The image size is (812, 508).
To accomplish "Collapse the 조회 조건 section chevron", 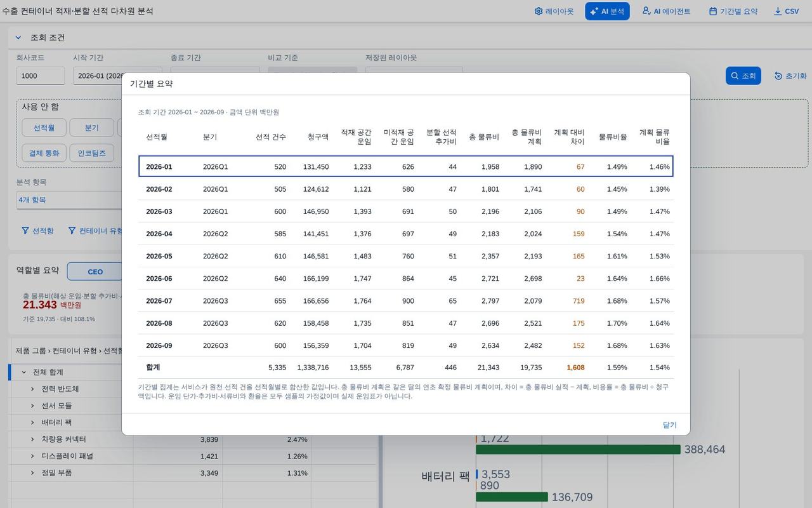I will coord(18,37).
